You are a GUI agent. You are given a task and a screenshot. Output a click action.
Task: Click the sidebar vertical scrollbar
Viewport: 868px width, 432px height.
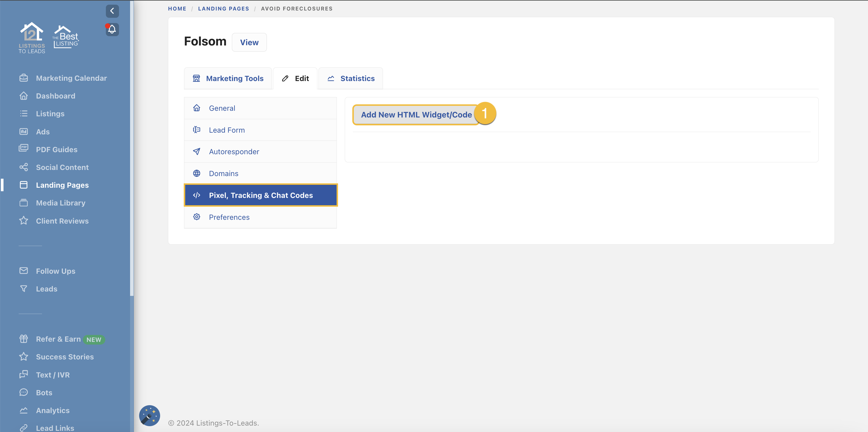tap(132, 148)
